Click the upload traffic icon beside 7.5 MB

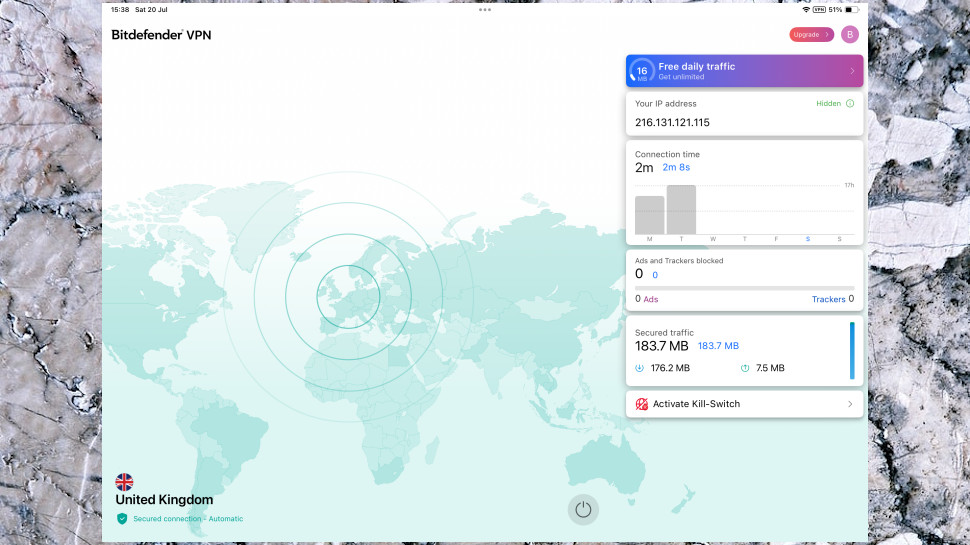pyautogui.click(x=745, y=368)
